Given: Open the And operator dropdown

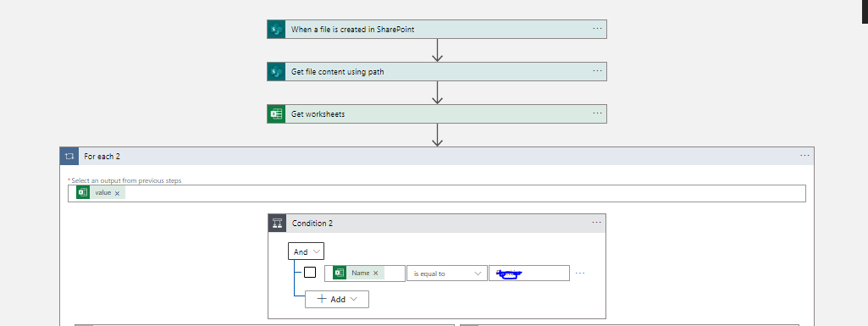Looking at the screenshot, I should 306,251.
